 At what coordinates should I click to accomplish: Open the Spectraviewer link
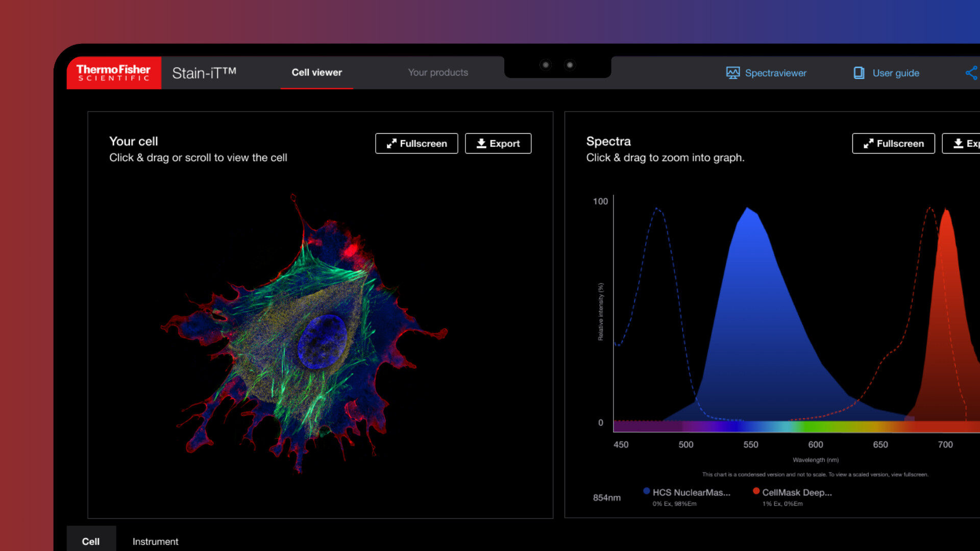775,73
